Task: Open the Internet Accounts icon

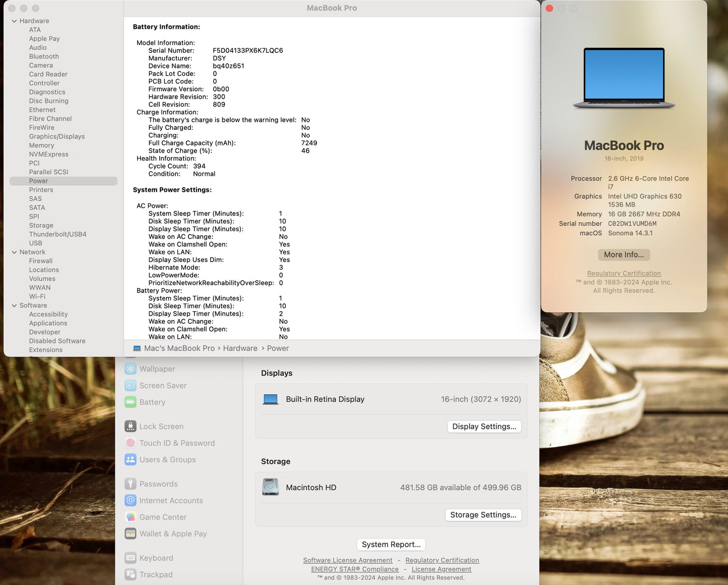Action: (130, 500)
